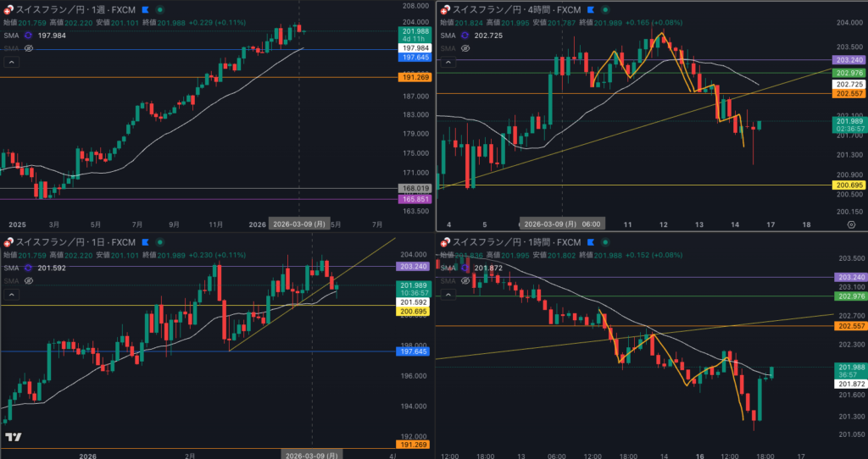Viewport: 868px width, 459px height.
Task: Click green 202.976 label on 1-hour chart axis
Action: (851, 296)
